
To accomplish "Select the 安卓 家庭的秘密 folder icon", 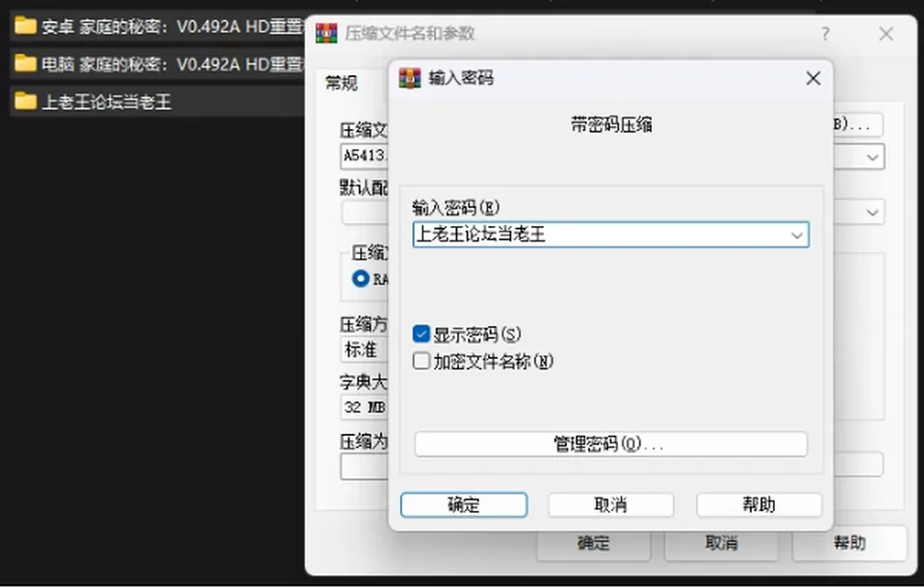I will pos(25,26).
